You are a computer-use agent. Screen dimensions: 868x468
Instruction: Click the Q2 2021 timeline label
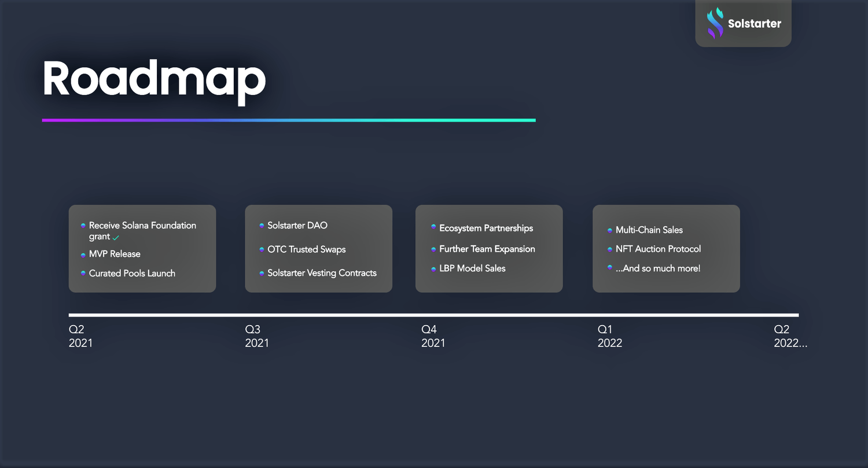80,336
